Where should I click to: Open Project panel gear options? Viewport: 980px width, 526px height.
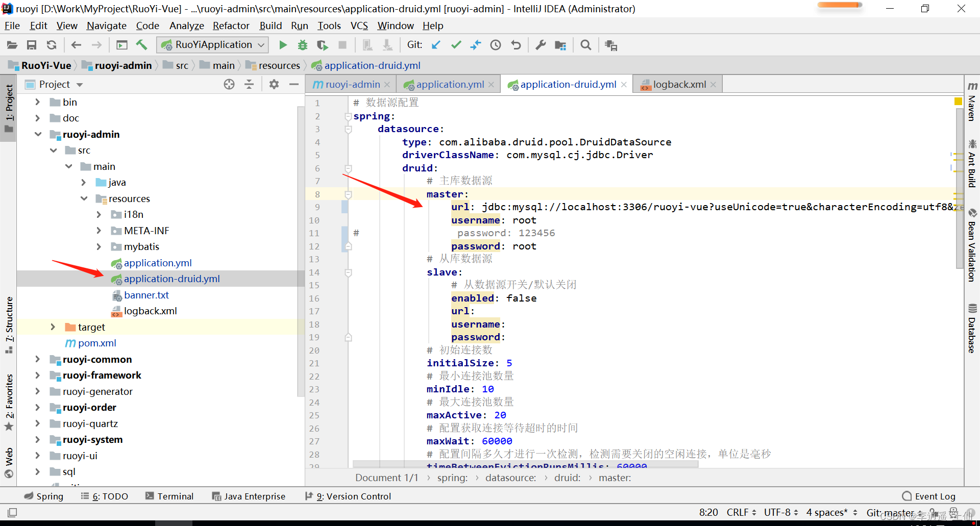point(274,84)
